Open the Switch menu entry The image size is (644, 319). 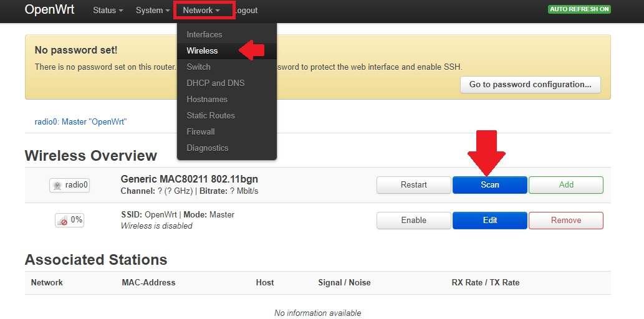(199, 67)
